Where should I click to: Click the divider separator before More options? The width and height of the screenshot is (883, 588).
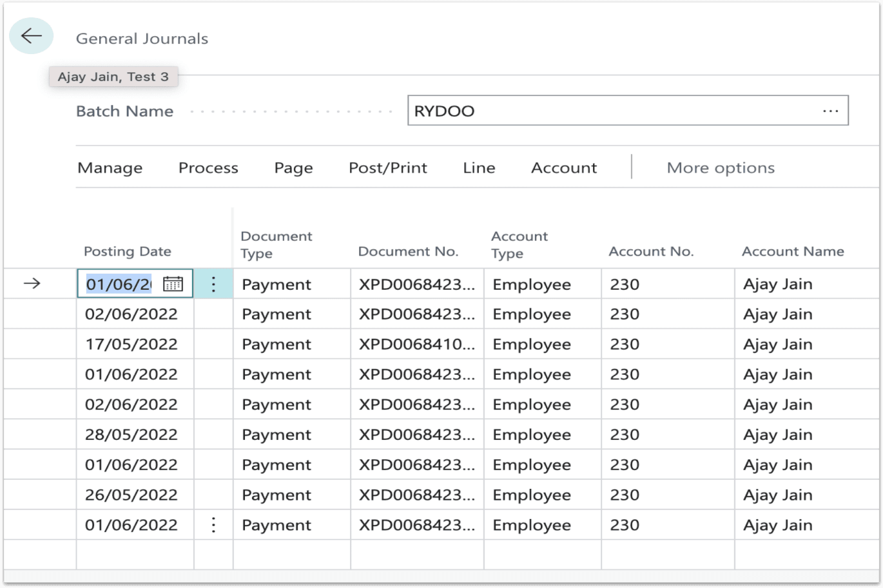coord(632,167)
